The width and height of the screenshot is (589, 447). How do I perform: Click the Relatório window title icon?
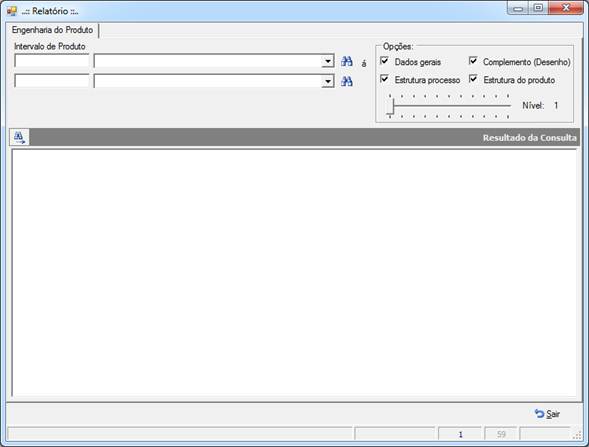click(12, 11)
